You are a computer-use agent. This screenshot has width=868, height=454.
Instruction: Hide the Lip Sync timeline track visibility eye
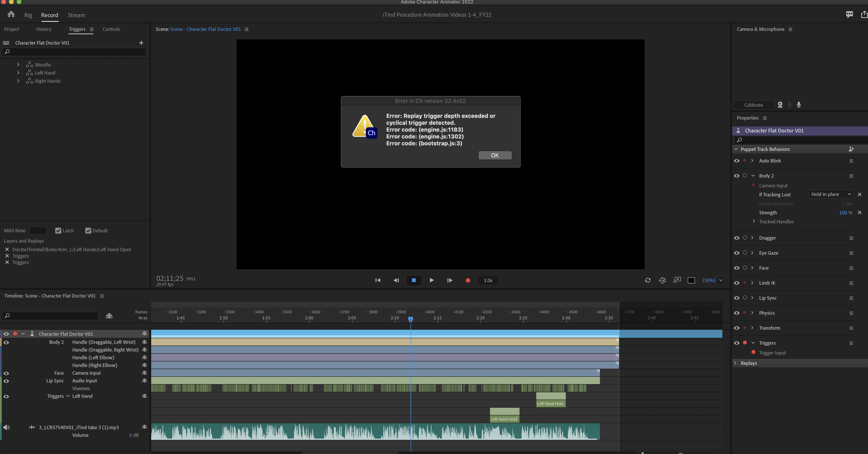point(6,381)
